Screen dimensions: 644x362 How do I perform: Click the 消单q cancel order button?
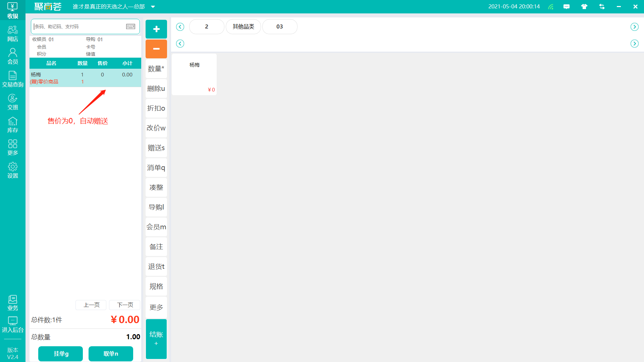tap(156, 168)
